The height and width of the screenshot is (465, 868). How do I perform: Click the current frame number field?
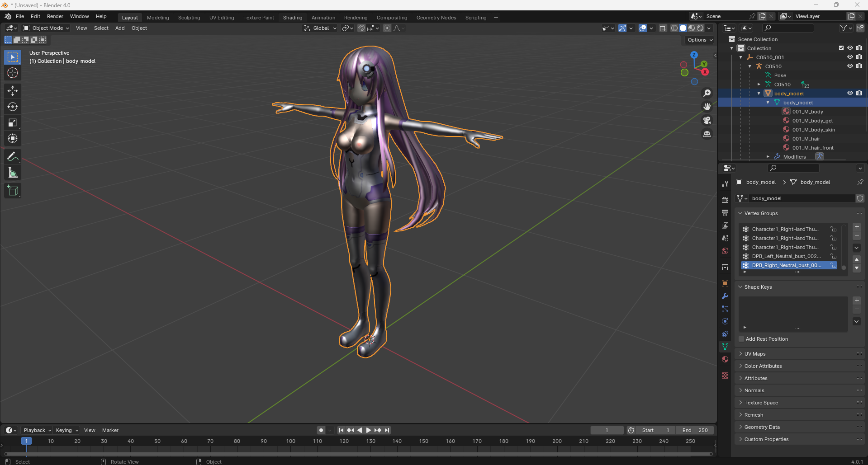click(x=607, y=430)
